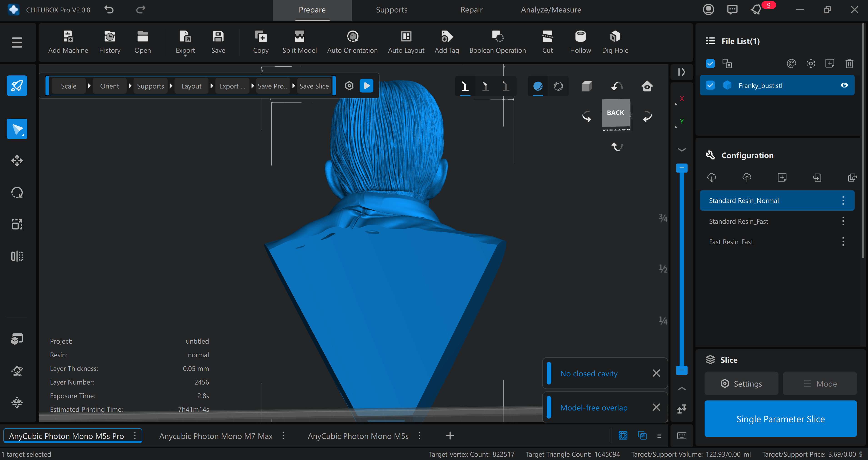Click the Split Model icon
868x460 pixels.
(x=299, y=37)
